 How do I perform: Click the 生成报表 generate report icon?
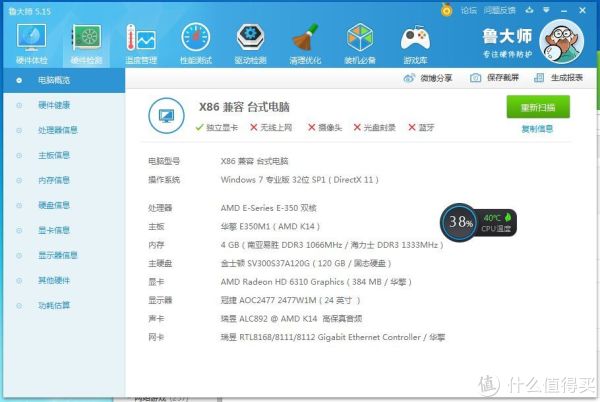539,78
